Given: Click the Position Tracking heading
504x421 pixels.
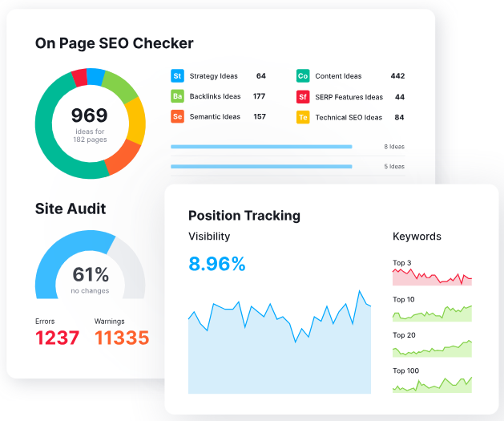Looking at the screenshot, I should (x=244, y=215).
